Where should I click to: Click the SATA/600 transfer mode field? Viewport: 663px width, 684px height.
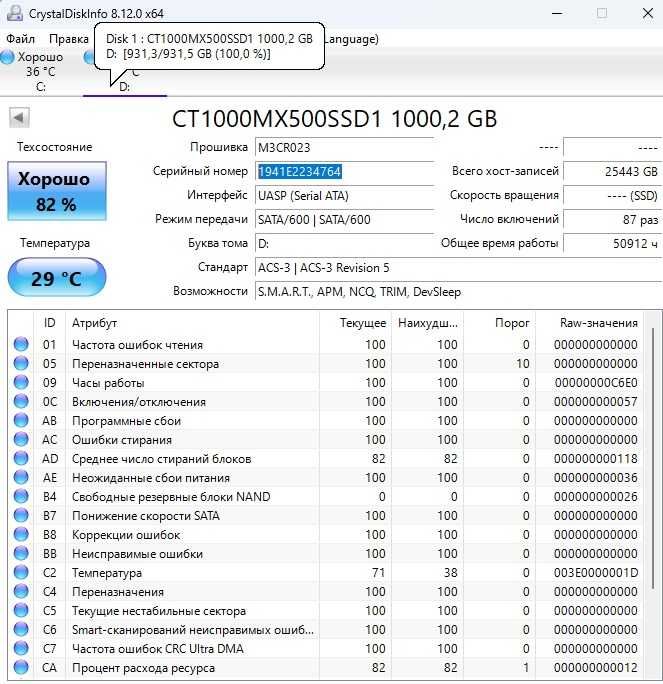[344, 219]
